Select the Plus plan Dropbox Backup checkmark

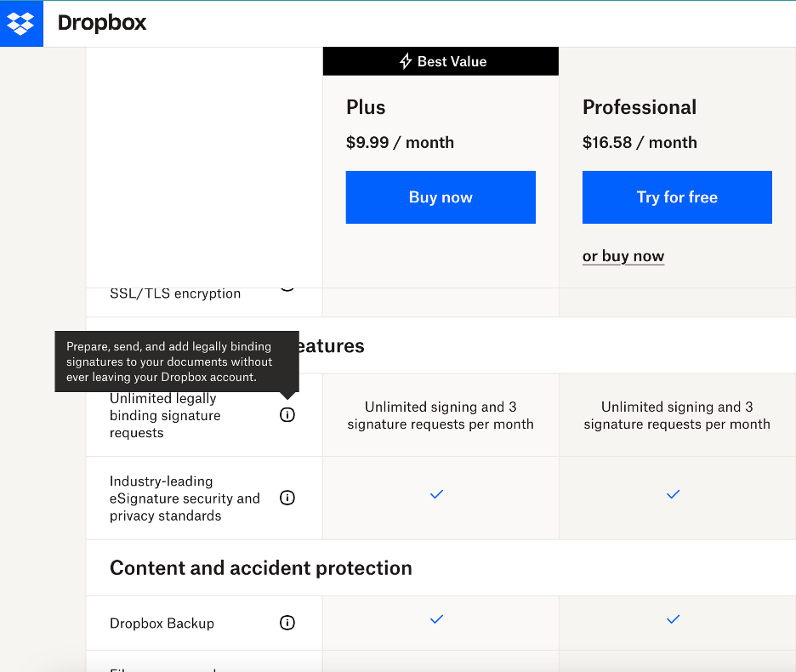tap(436, 619)
